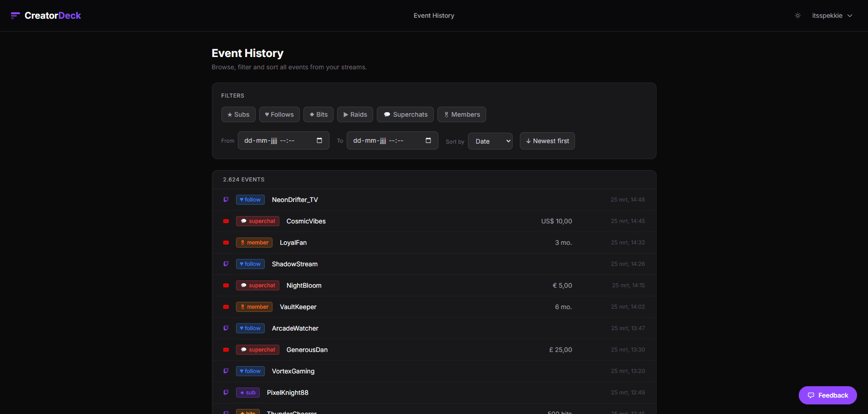Click the follow badge next to NeonDrifter_TV

(250, 200)
